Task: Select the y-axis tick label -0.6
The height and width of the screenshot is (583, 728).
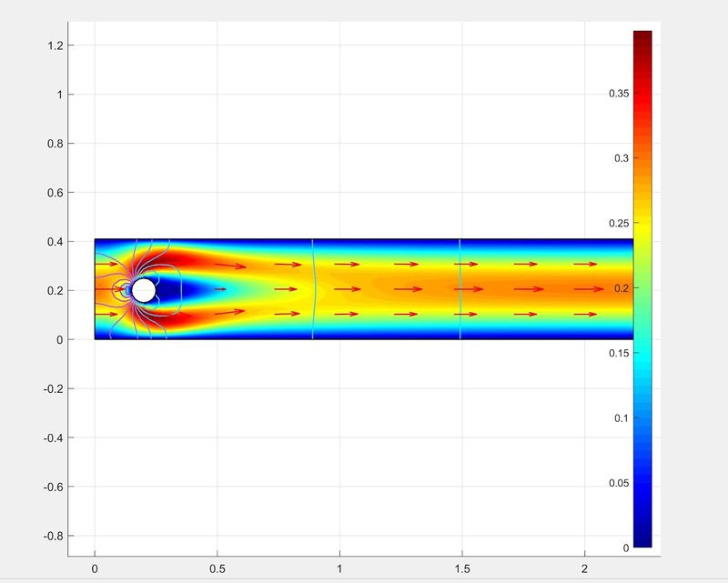Action: 53,487
